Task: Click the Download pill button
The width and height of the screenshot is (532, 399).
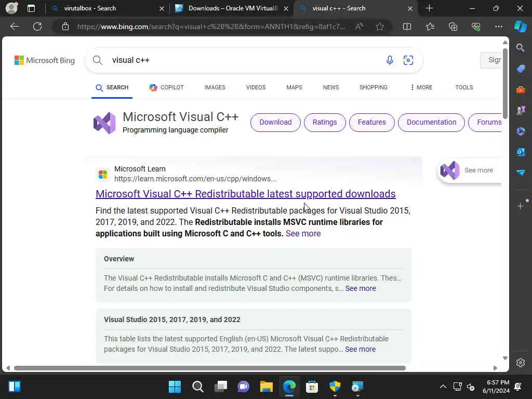Action: coord(275,123)
